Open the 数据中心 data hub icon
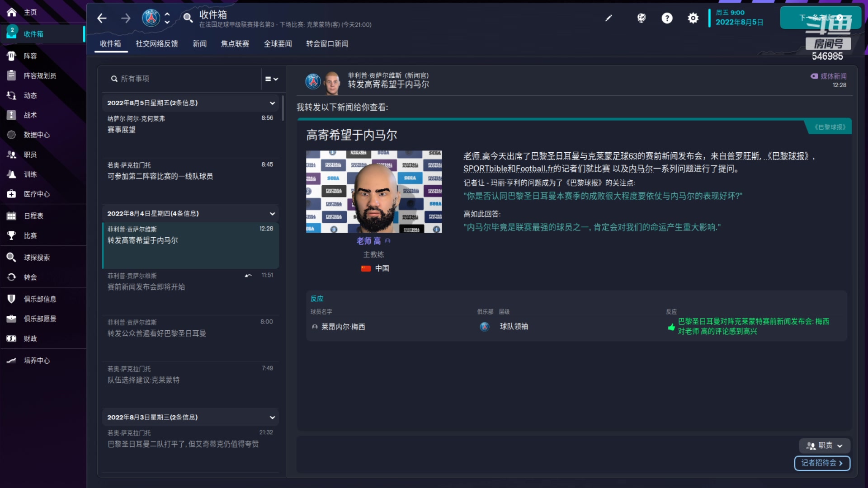The image size is (868, 488). tap(11, 135)
